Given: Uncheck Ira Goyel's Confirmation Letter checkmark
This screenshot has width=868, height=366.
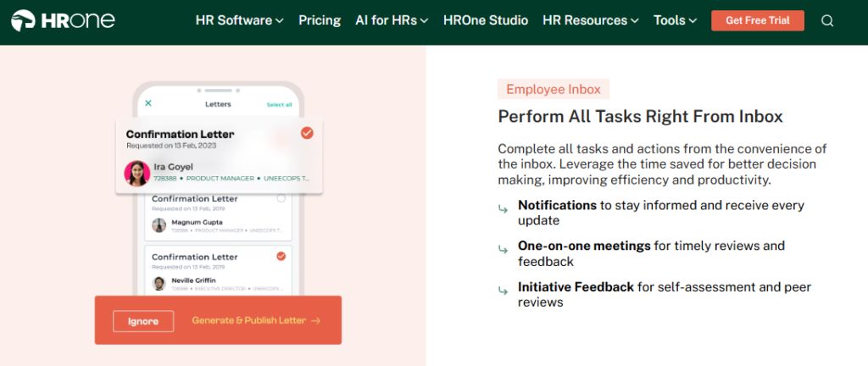Looking at the screenshot, I should coord(307,133).
